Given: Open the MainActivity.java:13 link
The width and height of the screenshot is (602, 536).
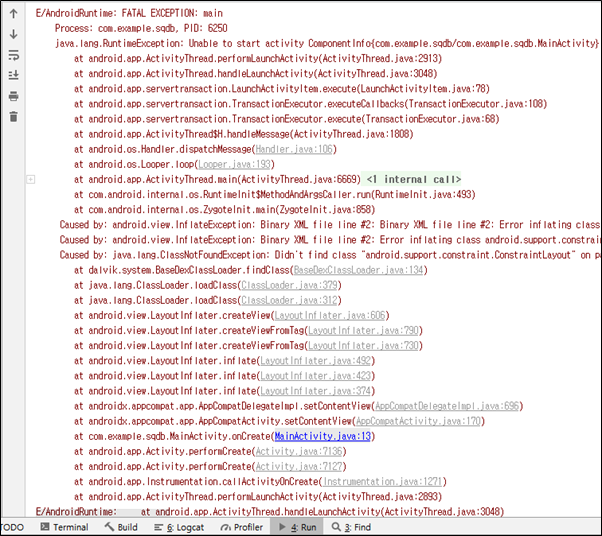Looking at the screenshot, I should click(322, 437).
